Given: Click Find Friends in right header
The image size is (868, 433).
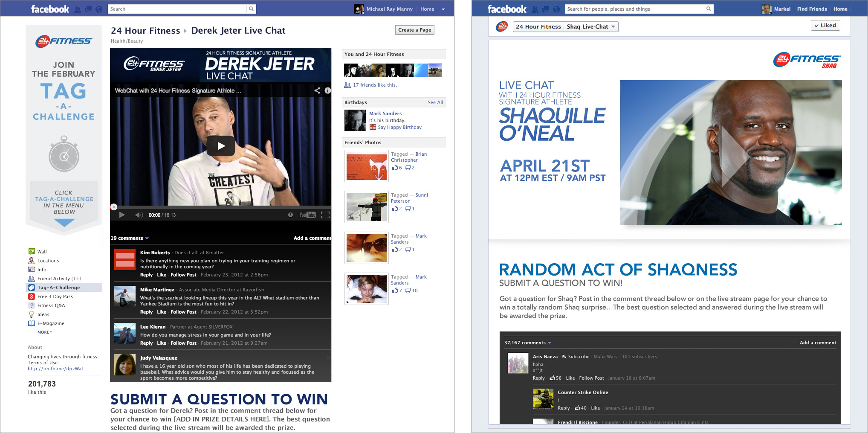Looking at the screenshot, I should tap(812, 9).
